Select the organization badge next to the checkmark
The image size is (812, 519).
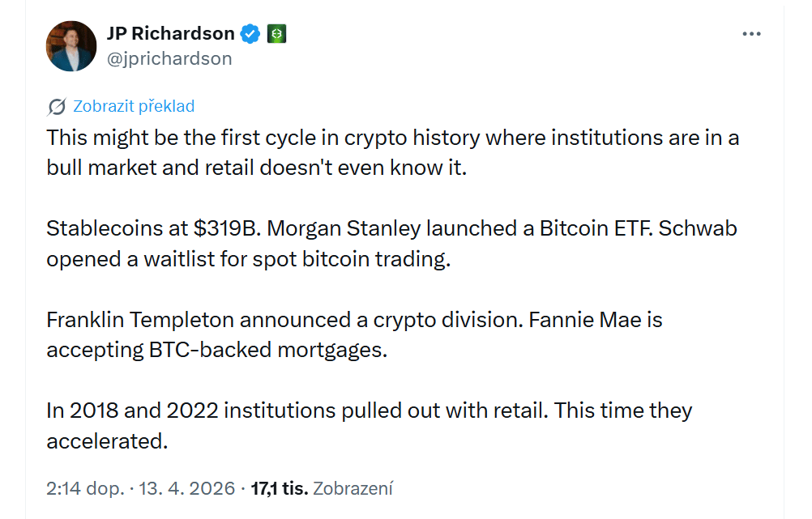tap(276, 33)
